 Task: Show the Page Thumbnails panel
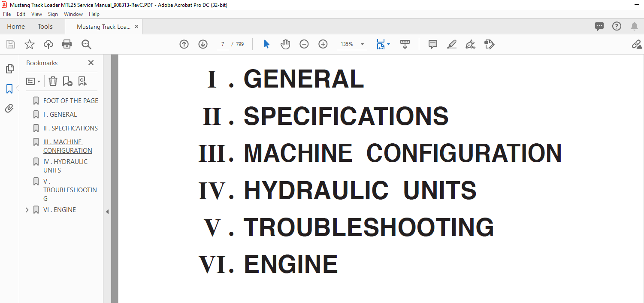(9, 68)
